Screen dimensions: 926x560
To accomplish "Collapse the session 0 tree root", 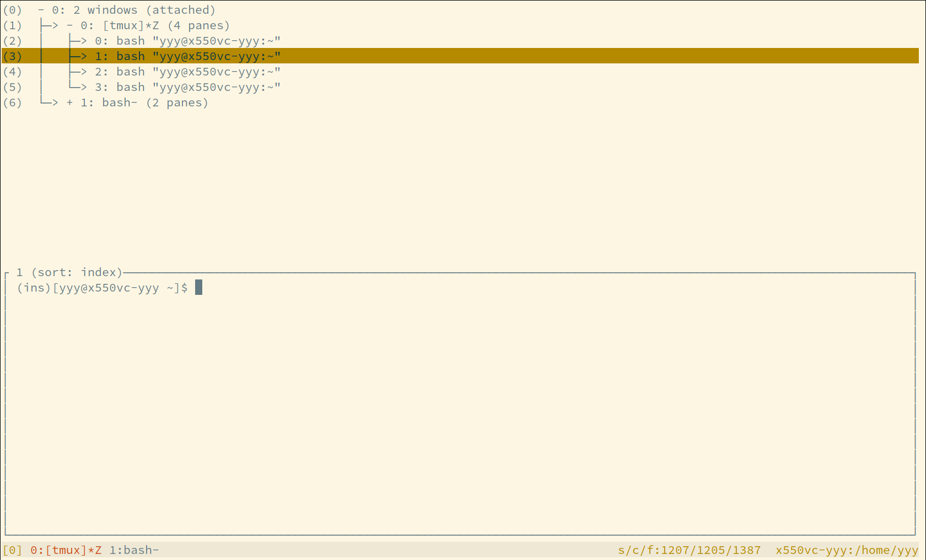I will (x=39, y=9).
